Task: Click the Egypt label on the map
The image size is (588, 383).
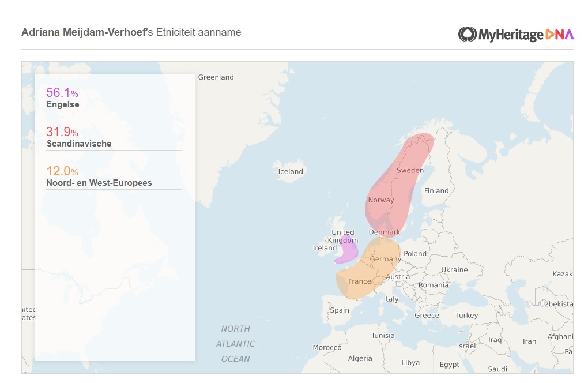Action: tap(449, 364)
